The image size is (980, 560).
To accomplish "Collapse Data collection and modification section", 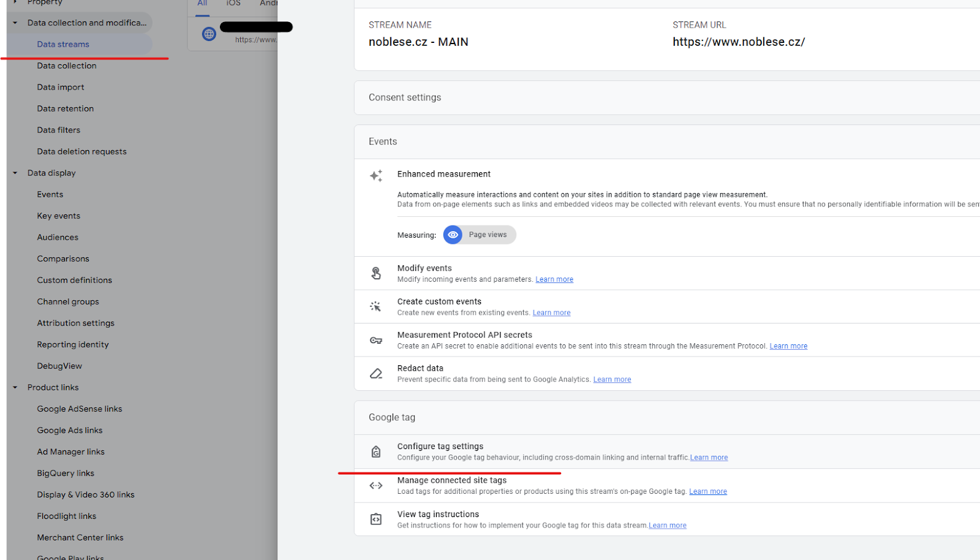I will (15, 23).
